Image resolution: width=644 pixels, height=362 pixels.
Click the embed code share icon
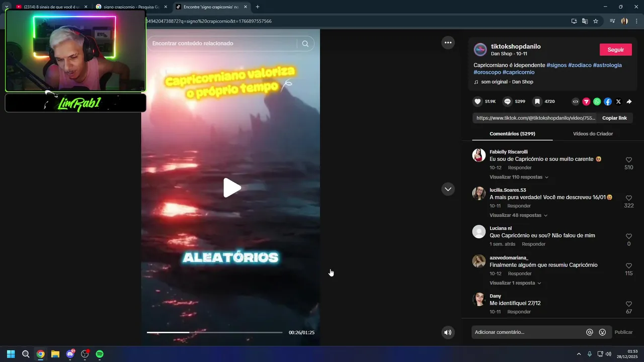click(576, 102)
